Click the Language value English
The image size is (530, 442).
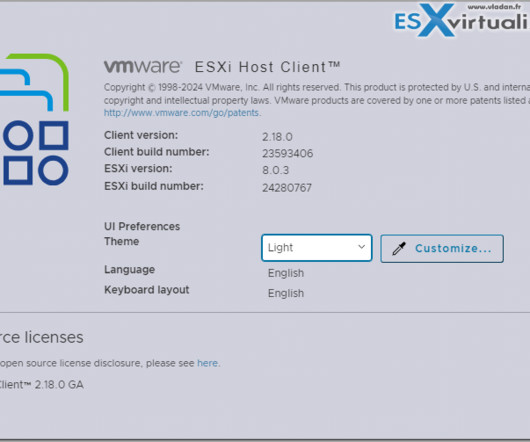pyautogui.click(x=286, y=273)
